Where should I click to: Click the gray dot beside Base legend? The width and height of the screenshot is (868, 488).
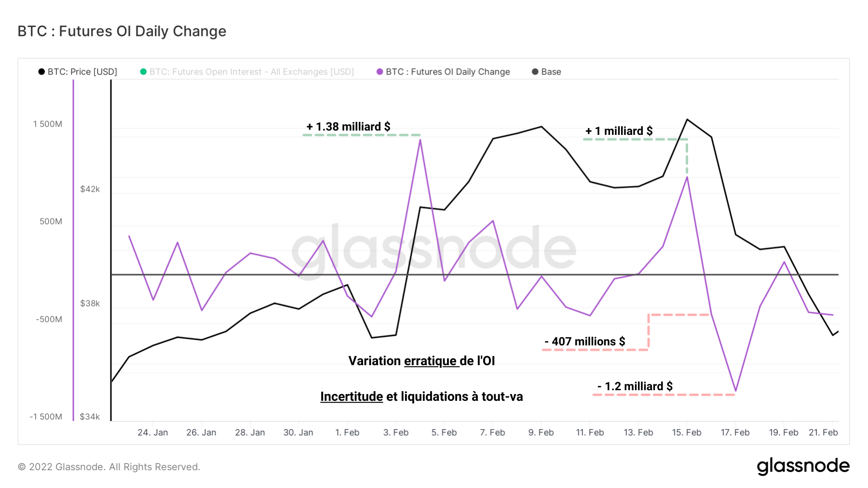[535, 72]
